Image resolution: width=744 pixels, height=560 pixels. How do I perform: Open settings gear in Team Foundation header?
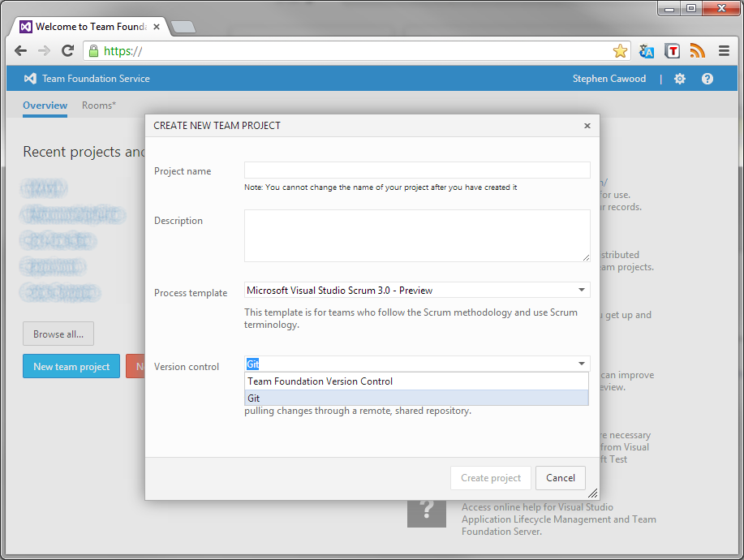coord(679,79)
